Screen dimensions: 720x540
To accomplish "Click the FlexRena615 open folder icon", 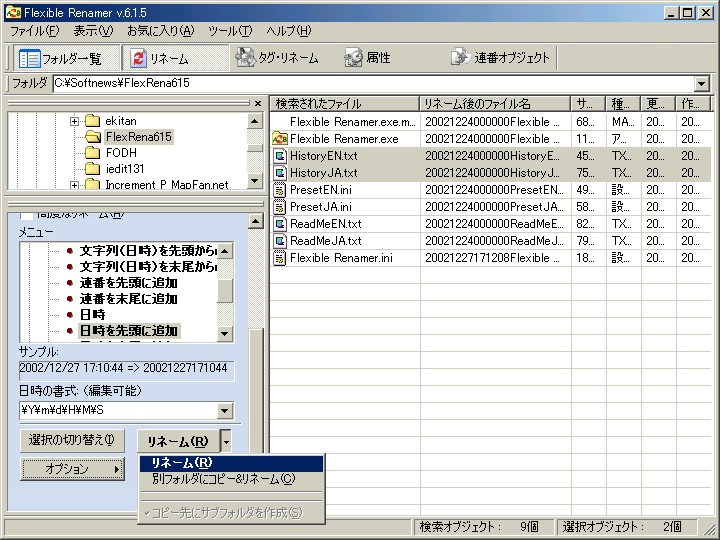I will 93,136.
